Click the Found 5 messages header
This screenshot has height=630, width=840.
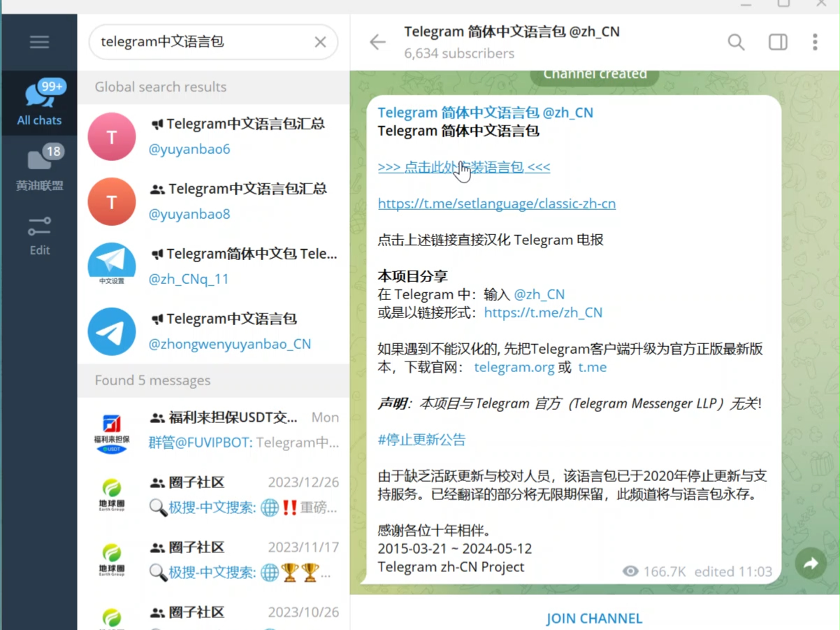pos(152,380)
